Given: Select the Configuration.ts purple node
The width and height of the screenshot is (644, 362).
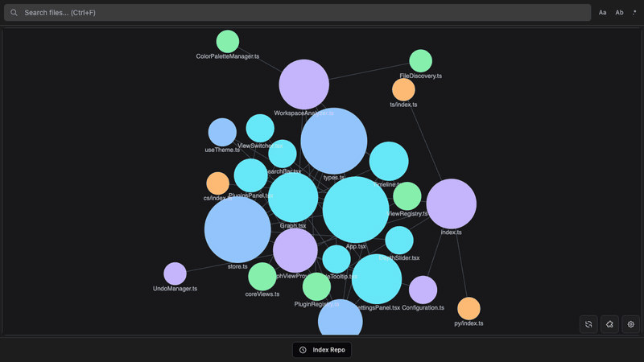Looking at the screenshot, I should [x=423, y=290].
